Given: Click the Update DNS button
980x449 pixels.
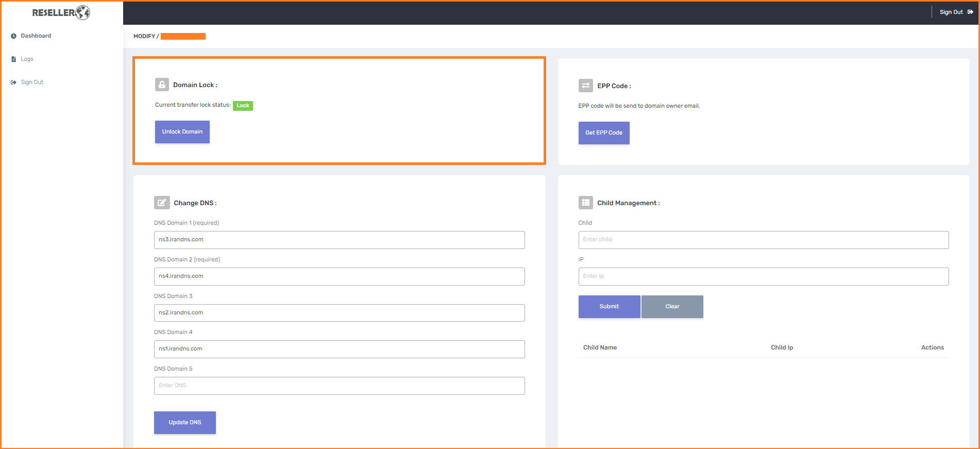Looking at the screenshot, I should pyautogui.click(x=184, y=423).
